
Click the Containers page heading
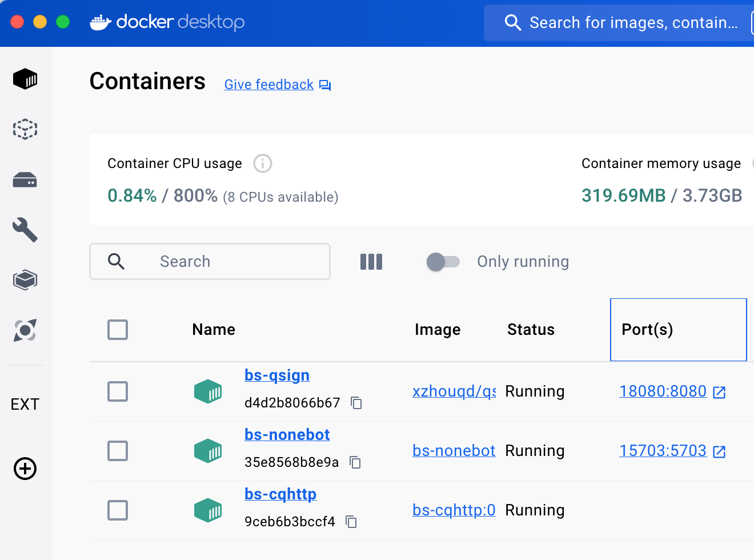[147, 81]
